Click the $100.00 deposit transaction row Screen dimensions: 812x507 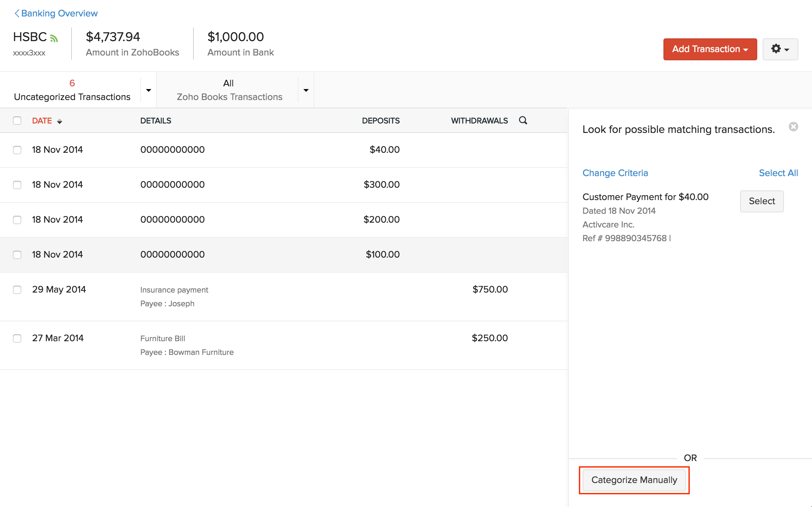click(274, 255)
